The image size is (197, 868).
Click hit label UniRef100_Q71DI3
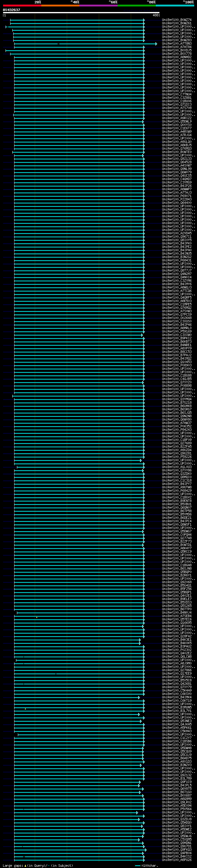tap(177, 104)
